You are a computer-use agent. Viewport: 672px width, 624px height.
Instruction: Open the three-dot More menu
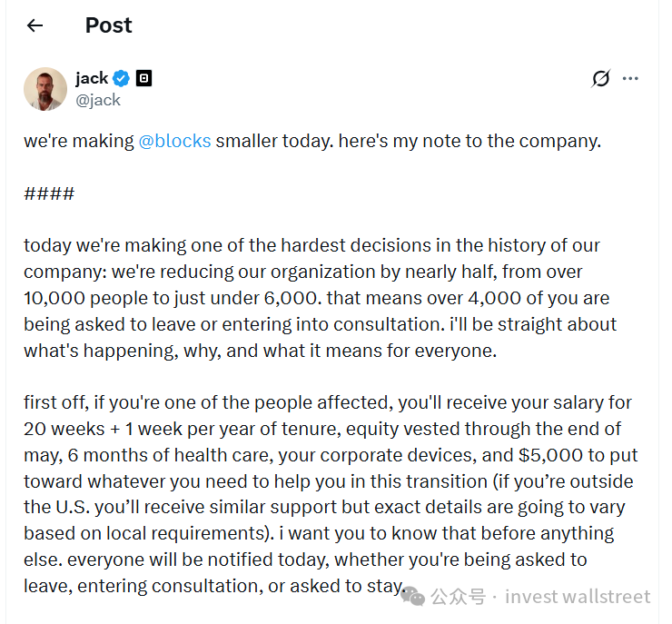(x=630, y=79)
